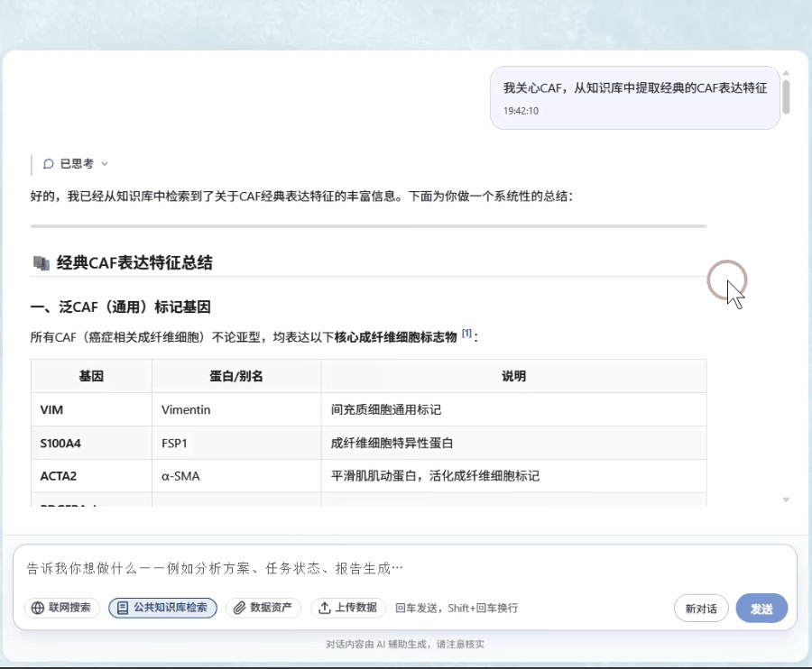Select the S100A4 gene cell
This screenshot has width=812, height=669.
click(x=92, y=443)
